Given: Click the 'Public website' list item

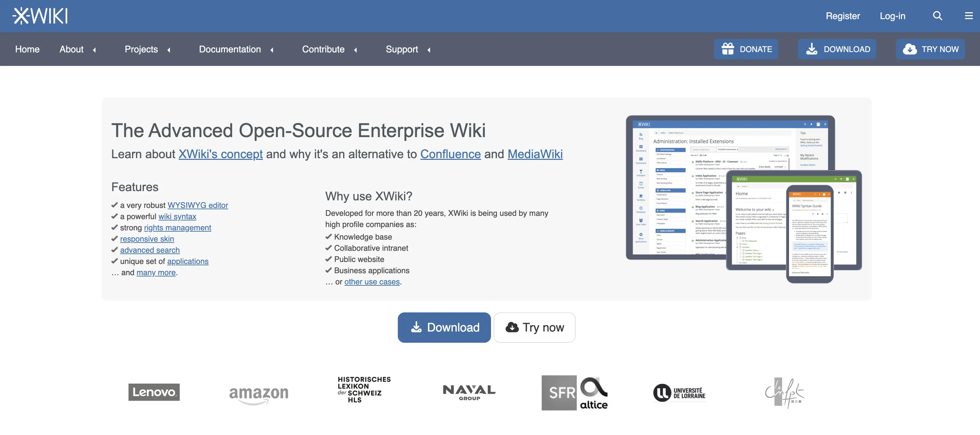Looking at the screenshot, I should 359,259.
